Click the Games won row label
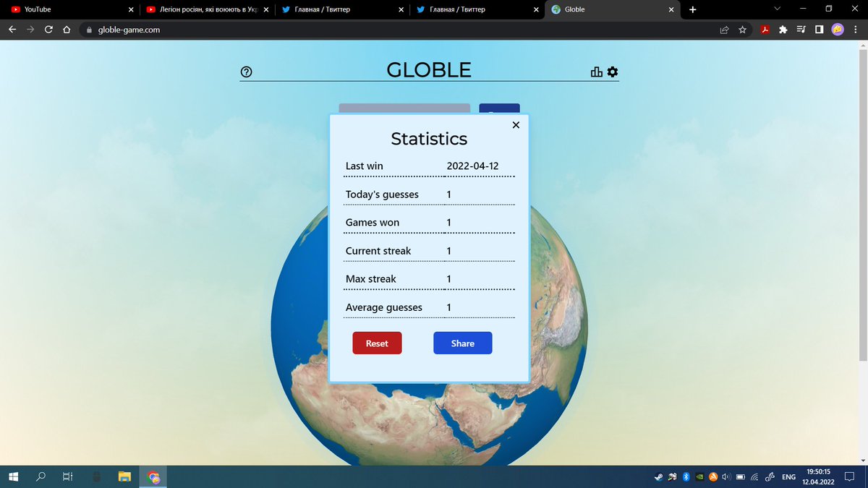Viewport: 868px width, 488px height. point(373,223)
